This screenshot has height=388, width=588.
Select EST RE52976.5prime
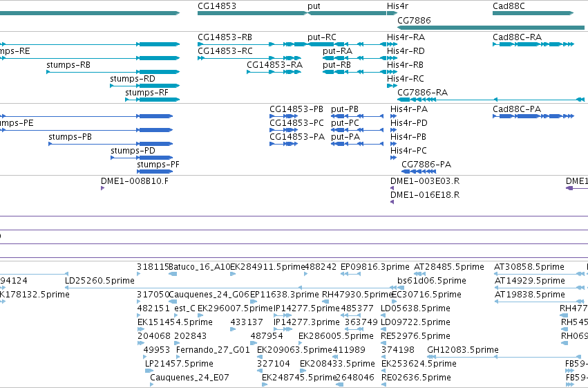coord(383,343)
